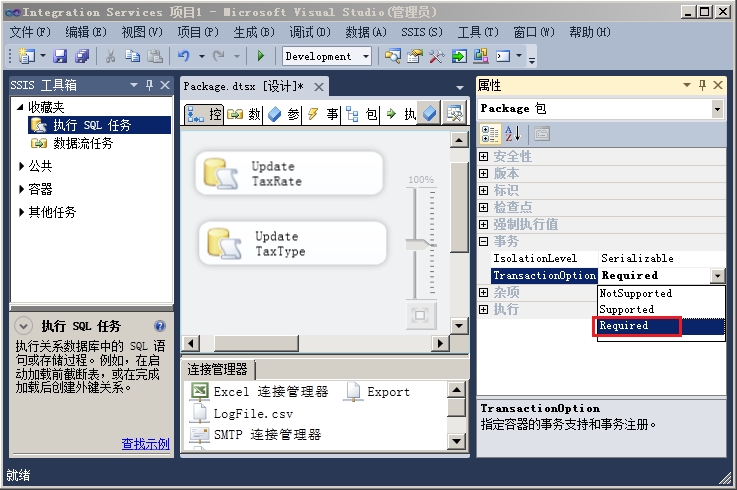The width and height of the screenshot is (737, 490).
Task: Open the Package object selector dropdown
Action: click(717, 109)
